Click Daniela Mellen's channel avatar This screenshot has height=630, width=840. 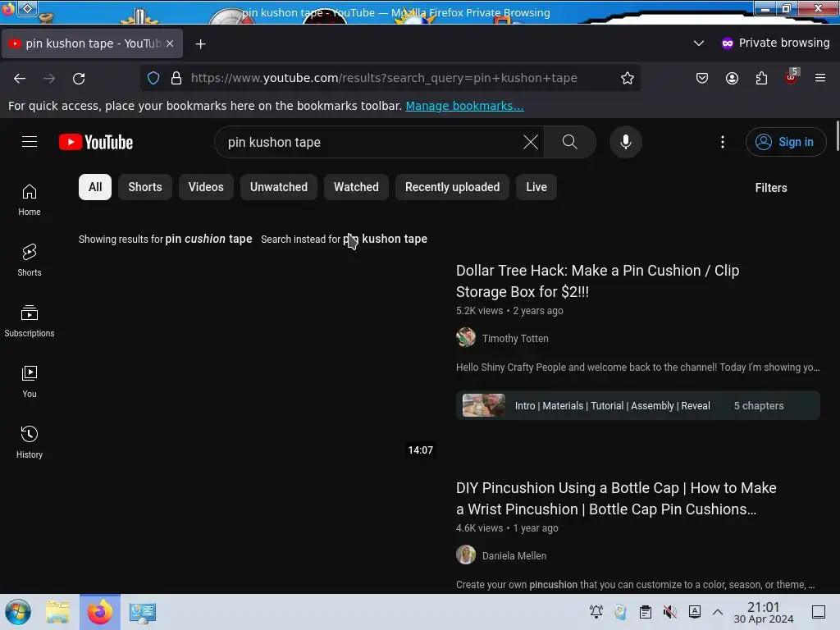466,555
